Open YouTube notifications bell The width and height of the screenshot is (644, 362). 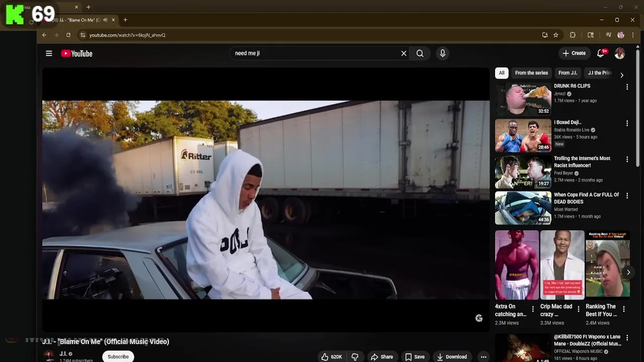pos(601,53)
